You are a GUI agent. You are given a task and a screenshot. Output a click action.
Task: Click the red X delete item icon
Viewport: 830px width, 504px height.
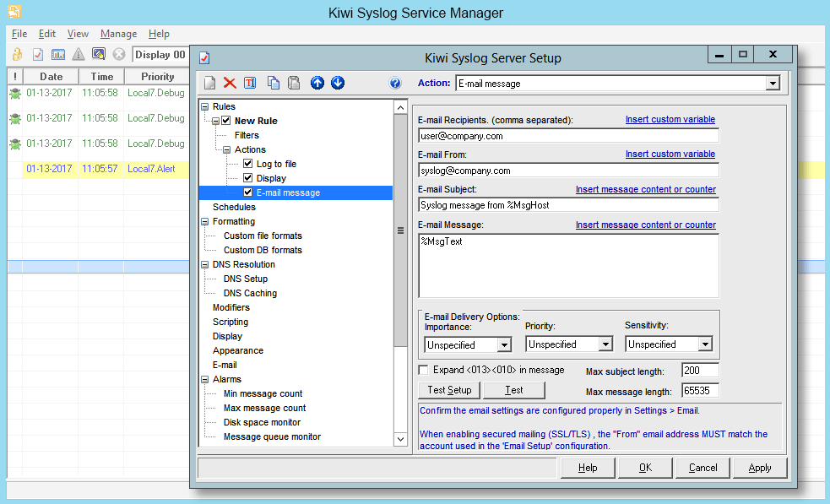[x=230, y=83]
